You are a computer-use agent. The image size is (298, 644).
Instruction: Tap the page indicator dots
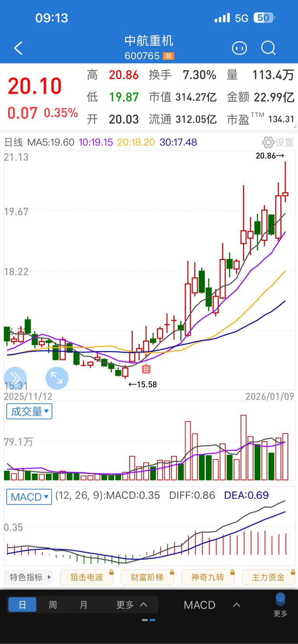tap(149, 620)
